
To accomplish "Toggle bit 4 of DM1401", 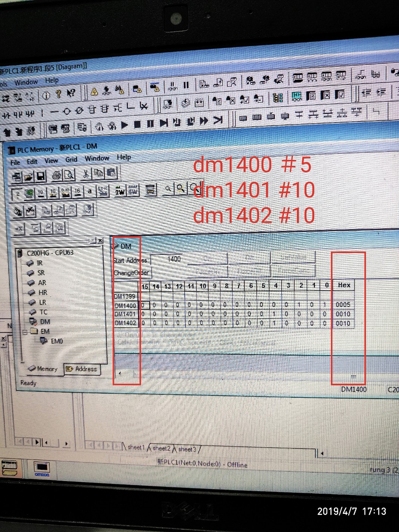I will [275, 314].
